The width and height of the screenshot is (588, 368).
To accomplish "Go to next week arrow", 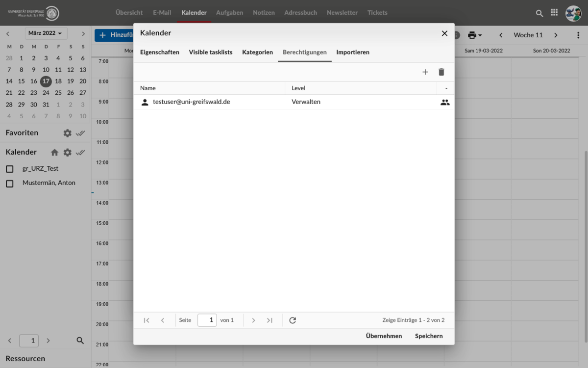I will pyautogui.click(x=556, y=35).
